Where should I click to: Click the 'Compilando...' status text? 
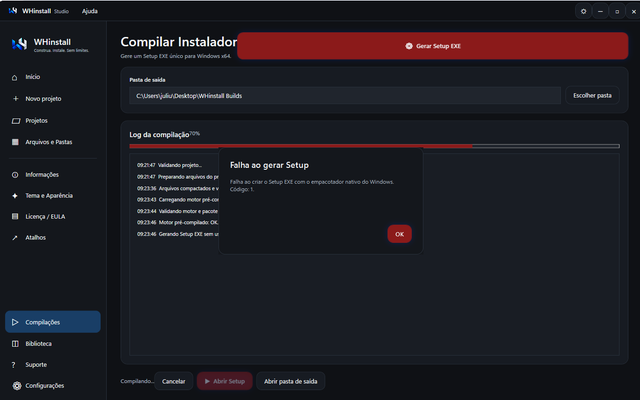point(137,381)
